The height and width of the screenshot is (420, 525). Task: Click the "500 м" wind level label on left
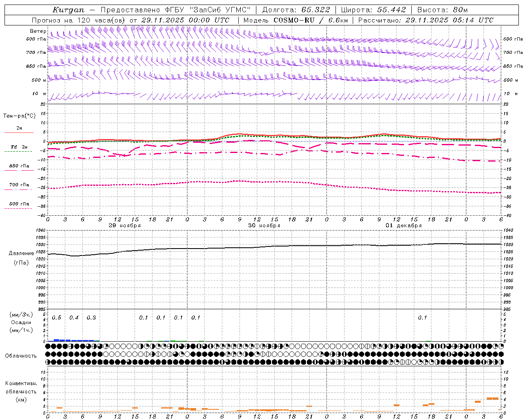click(39, 80)
